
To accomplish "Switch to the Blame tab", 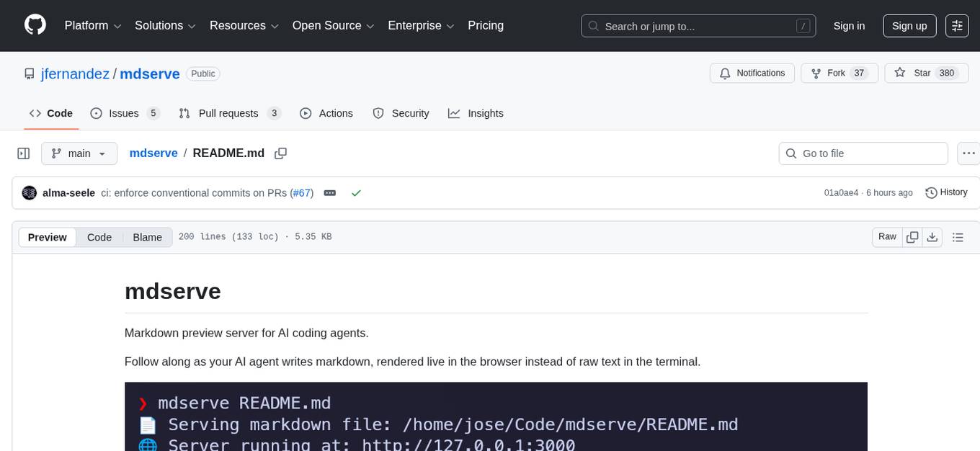I will coord(147,237).
